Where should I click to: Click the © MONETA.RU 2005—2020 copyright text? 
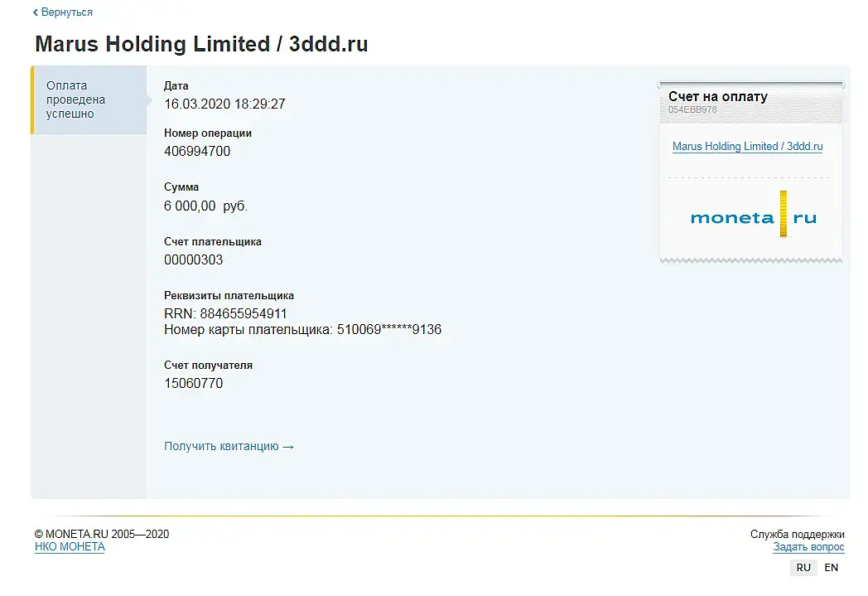coord(102,535)
